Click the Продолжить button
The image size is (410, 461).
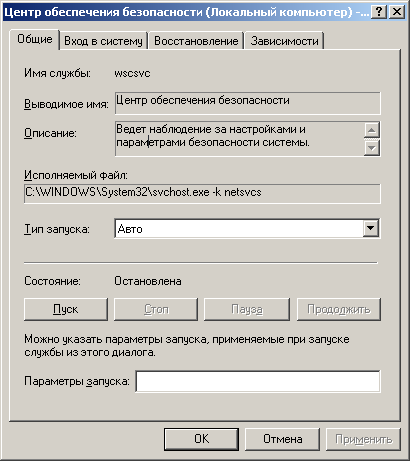[339, 309]
